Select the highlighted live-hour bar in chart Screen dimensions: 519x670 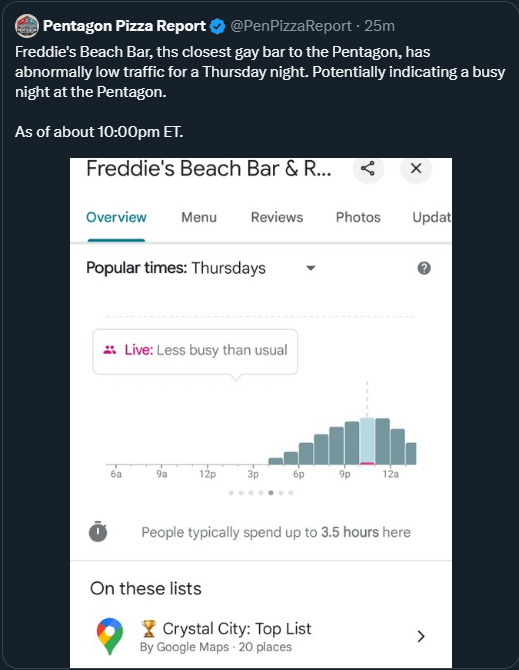[367, 441]
